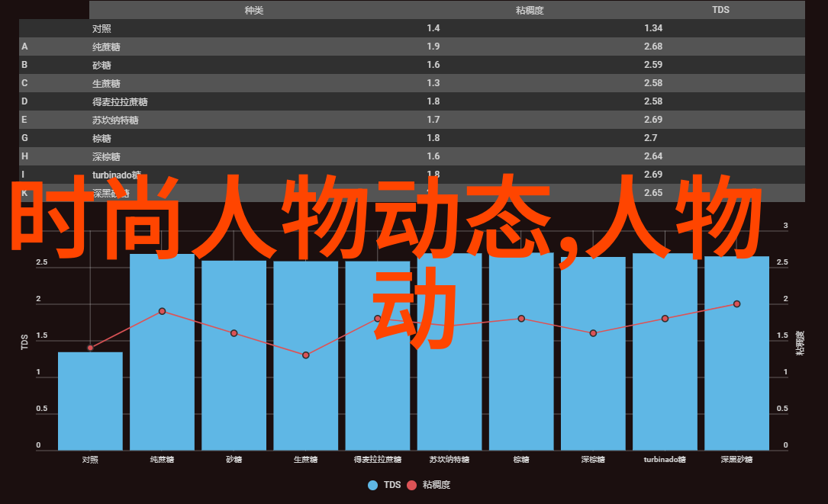Click the 1.3 粘稠度 value of 生蔗糖
The height and width of the screenshot is (504, 828).
pos(433,83)
